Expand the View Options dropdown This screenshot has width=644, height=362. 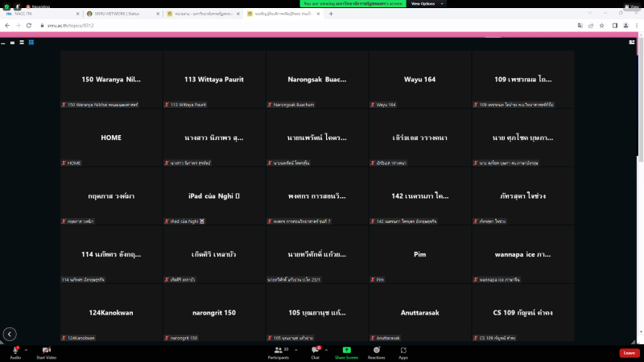tap(423, 4)
